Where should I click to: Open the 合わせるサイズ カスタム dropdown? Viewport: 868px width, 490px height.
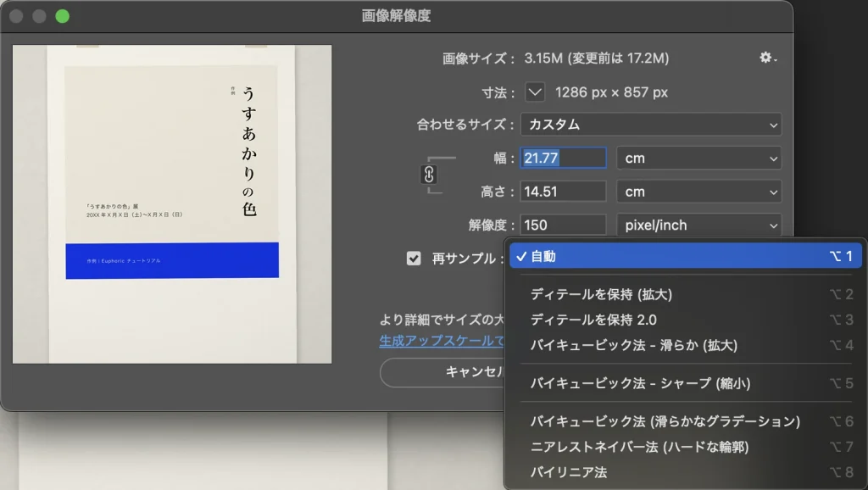coord(650,125)
